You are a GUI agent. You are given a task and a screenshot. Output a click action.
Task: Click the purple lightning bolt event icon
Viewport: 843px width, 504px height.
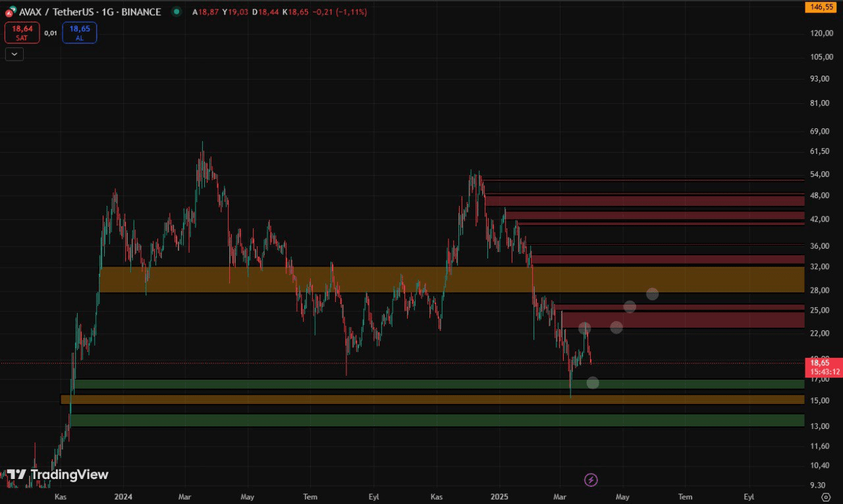[x=591, y=480]
